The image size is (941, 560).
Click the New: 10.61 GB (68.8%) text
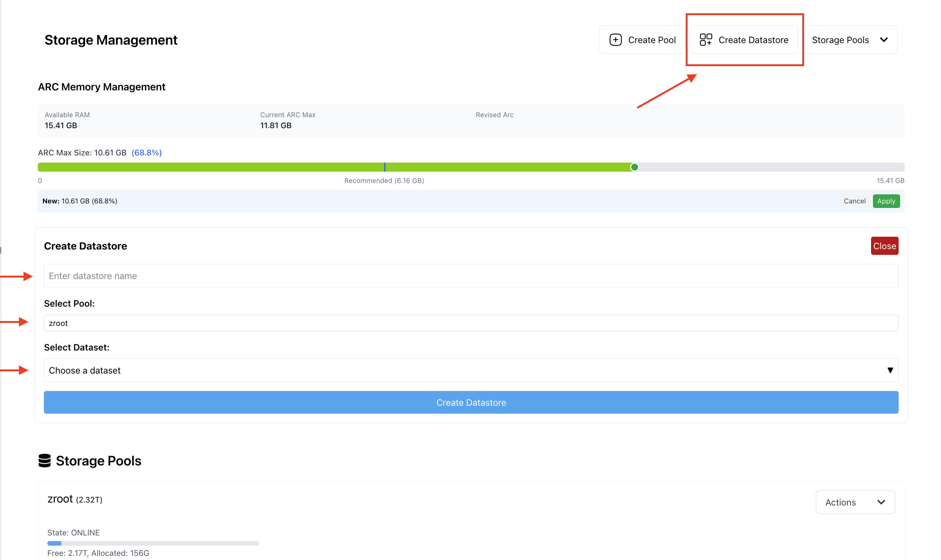[x=80, y=201]
